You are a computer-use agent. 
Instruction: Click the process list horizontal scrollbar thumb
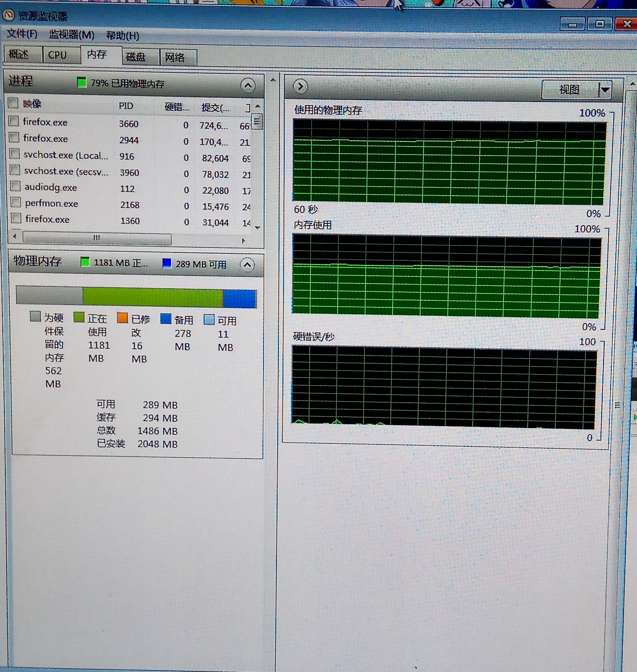tap(97, 238)
